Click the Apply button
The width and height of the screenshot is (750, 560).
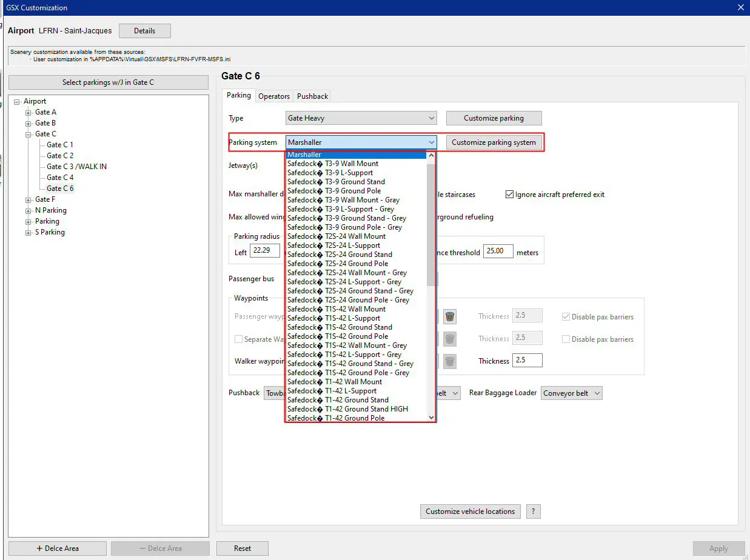point(719,548)
